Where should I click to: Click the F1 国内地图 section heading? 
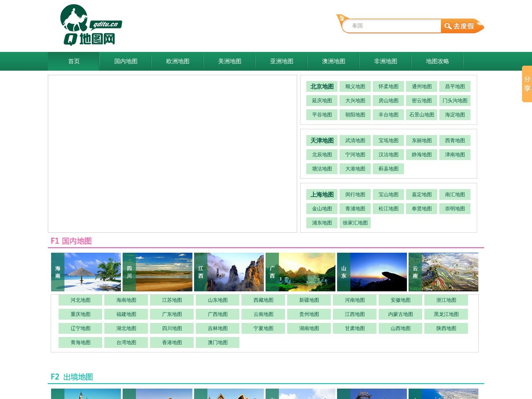pos(71,241)
